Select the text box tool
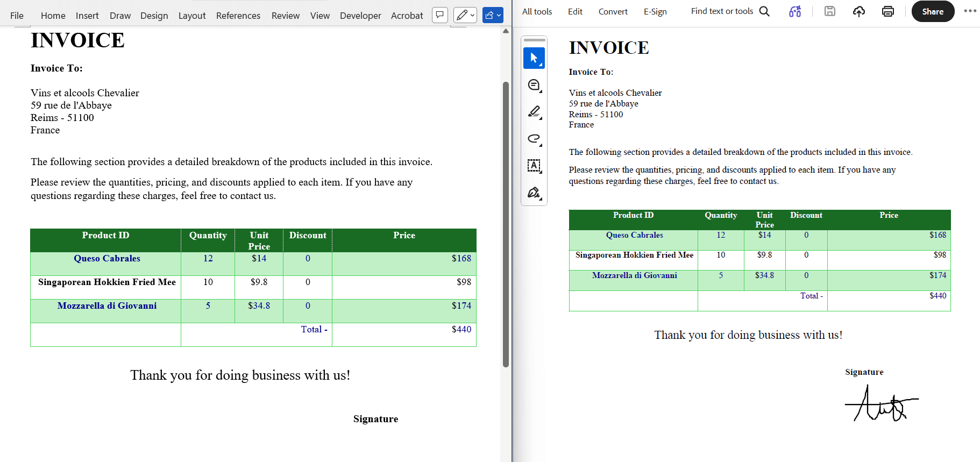 [x=534, y=166]
